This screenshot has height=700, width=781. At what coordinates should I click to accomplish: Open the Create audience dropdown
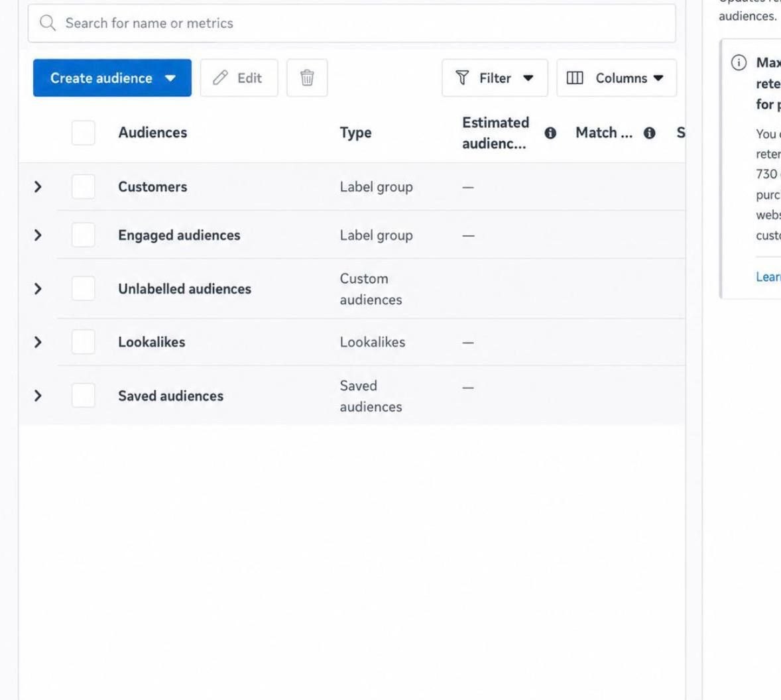tap(112, 78)
